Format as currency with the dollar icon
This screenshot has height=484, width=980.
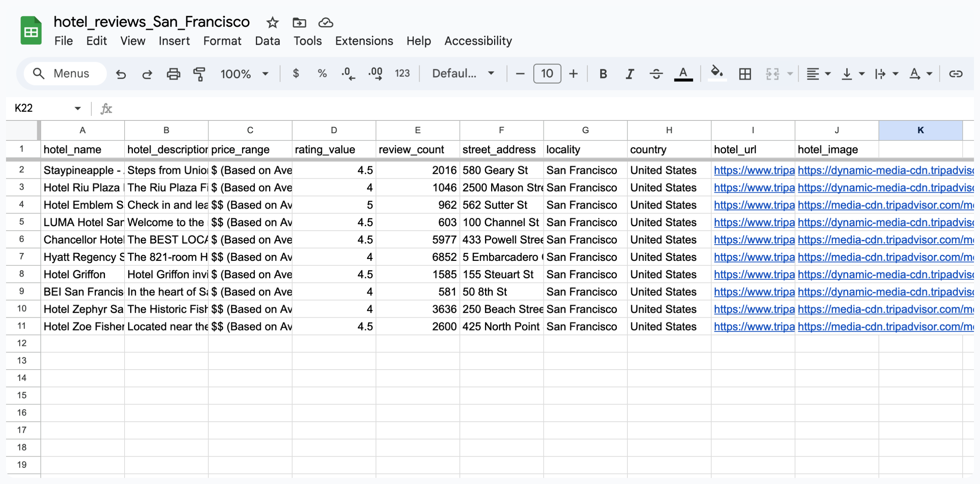tap(295, 73)
